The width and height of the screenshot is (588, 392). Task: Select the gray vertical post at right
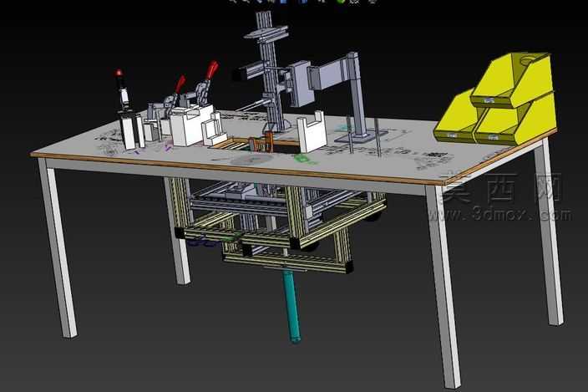point(356,94)
